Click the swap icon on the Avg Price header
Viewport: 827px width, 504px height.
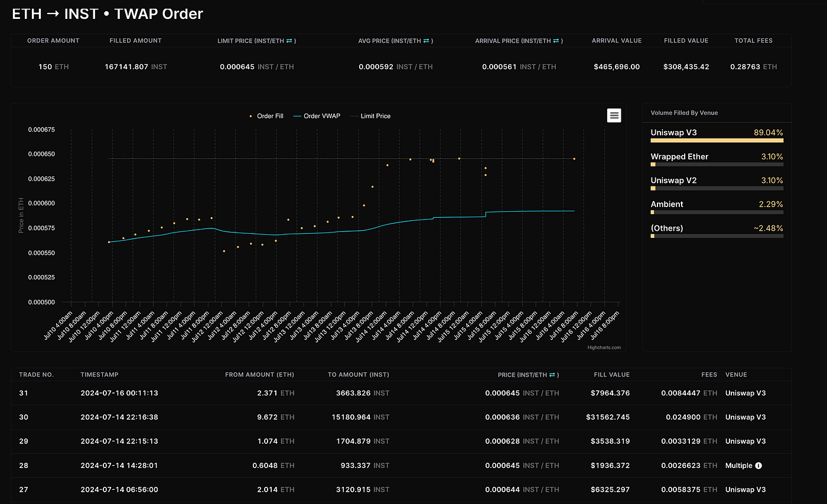coord(427,41)
